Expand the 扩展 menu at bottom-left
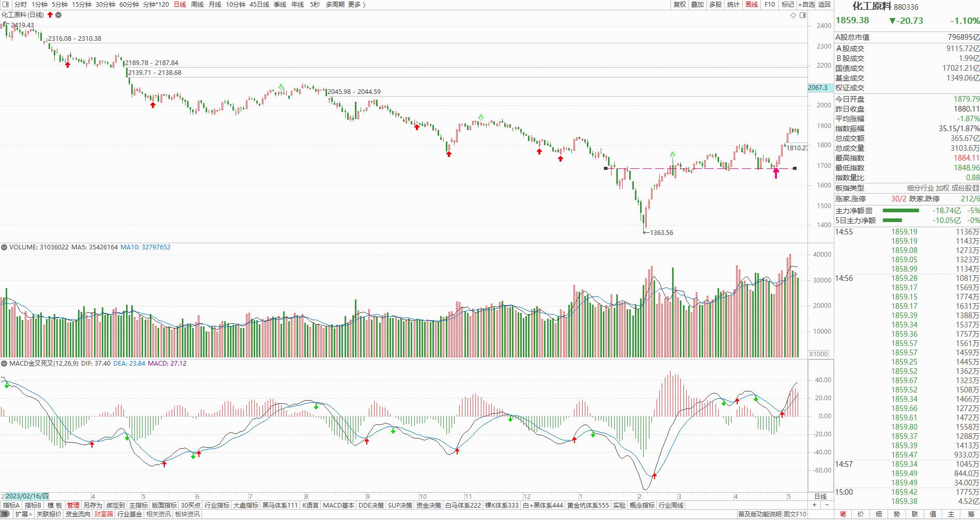980x520 pixels. point(23,514)
